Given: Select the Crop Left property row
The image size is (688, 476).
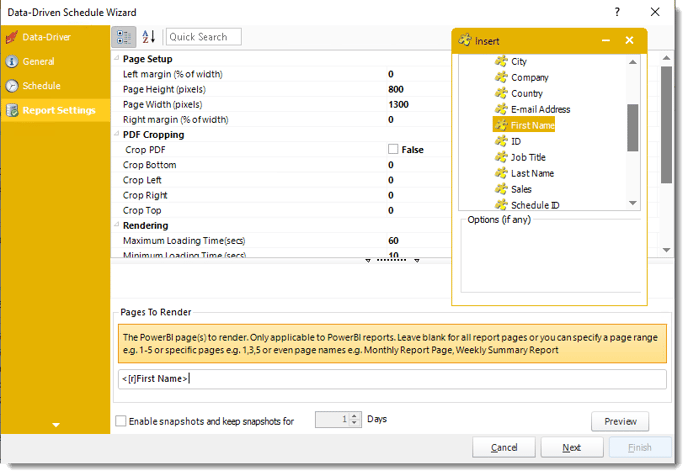Looking at the screenshot, I should [x=281, y=180].
